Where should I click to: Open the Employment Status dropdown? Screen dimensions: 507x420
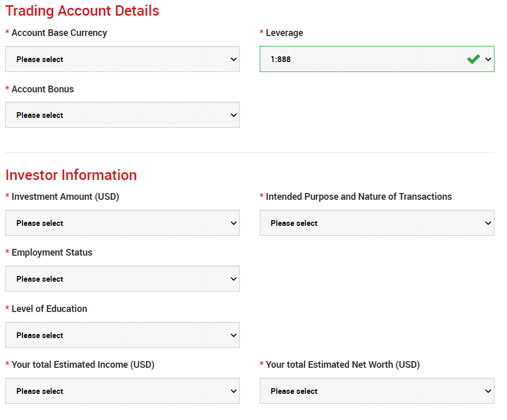pyautogui.click(x=123, y=279)
